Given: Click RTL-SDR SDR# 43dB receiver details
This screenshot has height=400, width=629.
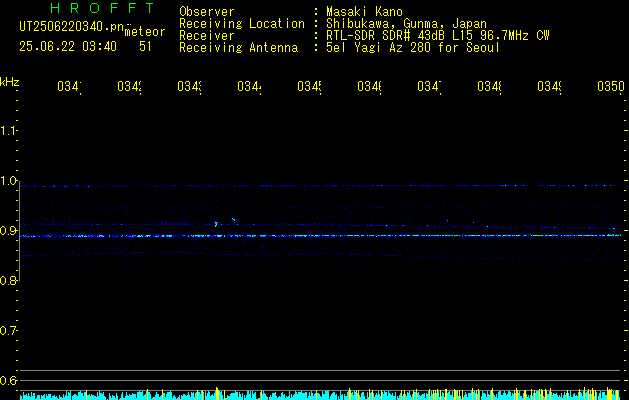Looking at the screenshot, I should (437, 36).
